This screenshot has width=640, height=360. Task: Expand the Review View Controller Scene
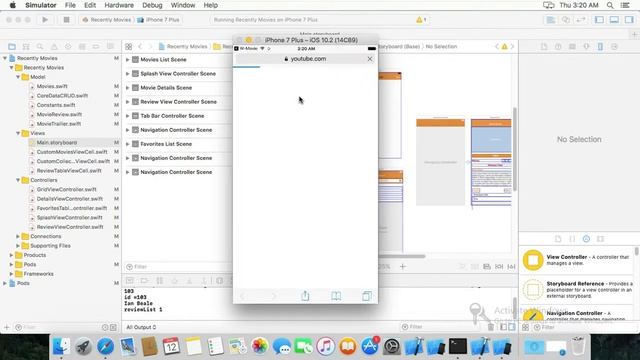click(127, 102)
